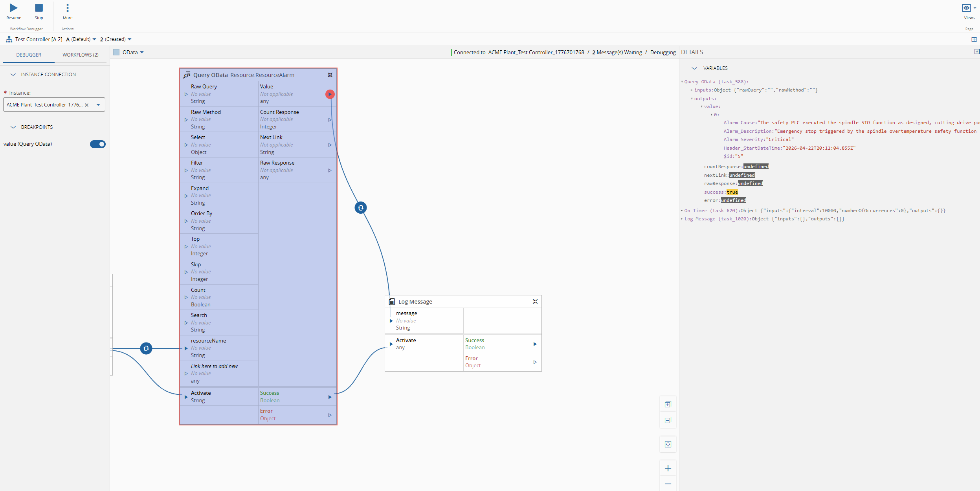Click the fit-to-view icon on the canvas
Image resolution: width=980 pixels, height=491 pixels.
click(668, 444)
